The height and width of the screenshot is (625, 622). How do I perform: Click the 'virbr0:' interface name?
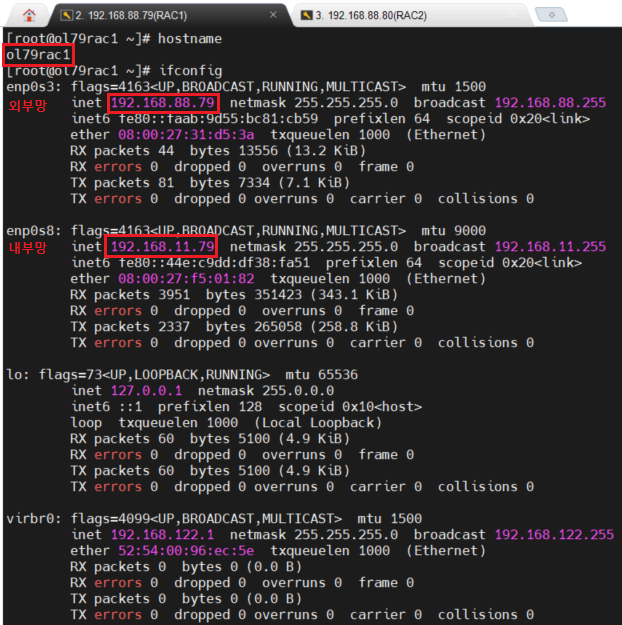pyautogui.click(x=34, y=519)
